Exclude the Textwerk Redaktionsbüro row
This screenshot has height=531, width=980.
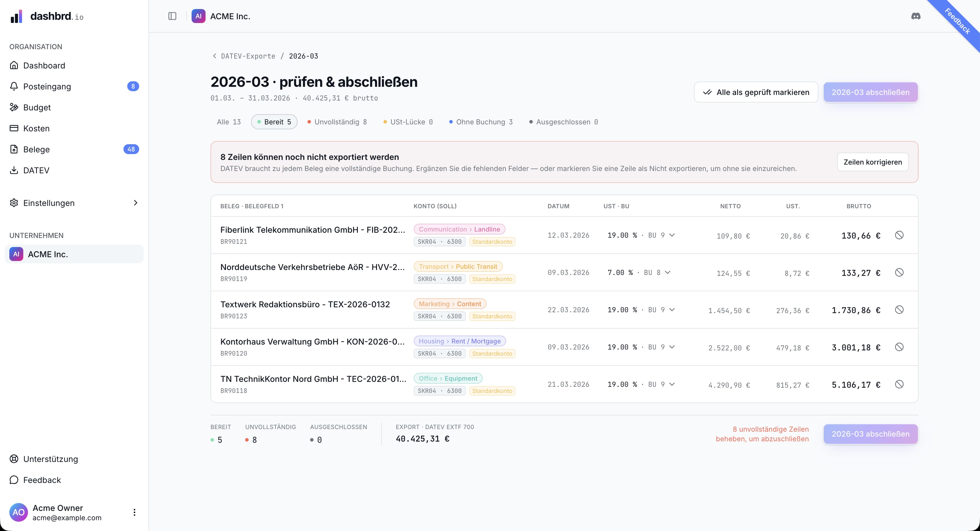pos(899,310)
